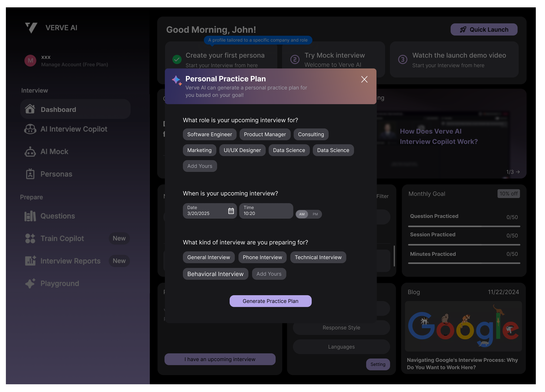Add your own interview type
The width and height of the screenshot is (545, 392).
(269, 274)
